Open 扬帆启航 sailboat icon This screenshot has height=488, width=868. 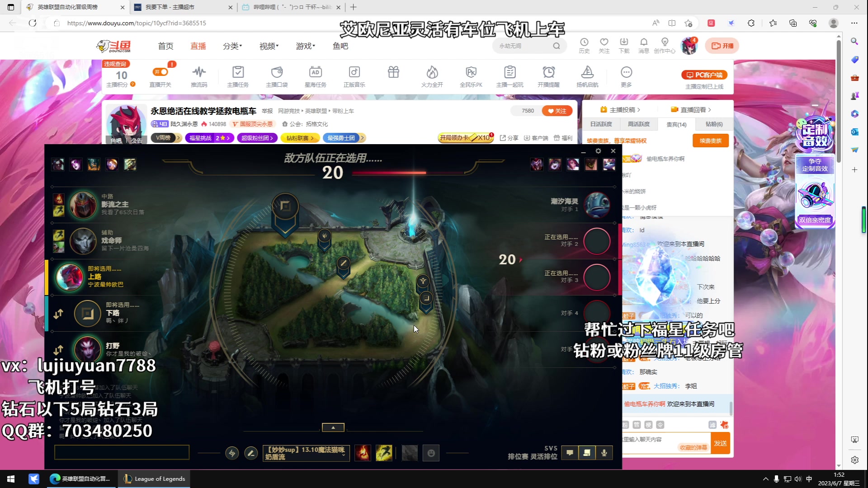coord(587,76)
